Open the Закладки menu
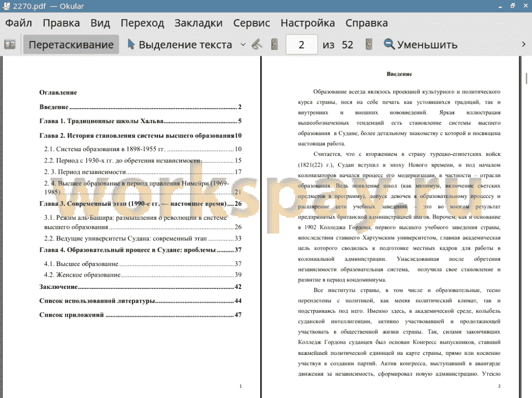This screenshot has height=398, width=532. pyautogui.click(x=198, y=23)
